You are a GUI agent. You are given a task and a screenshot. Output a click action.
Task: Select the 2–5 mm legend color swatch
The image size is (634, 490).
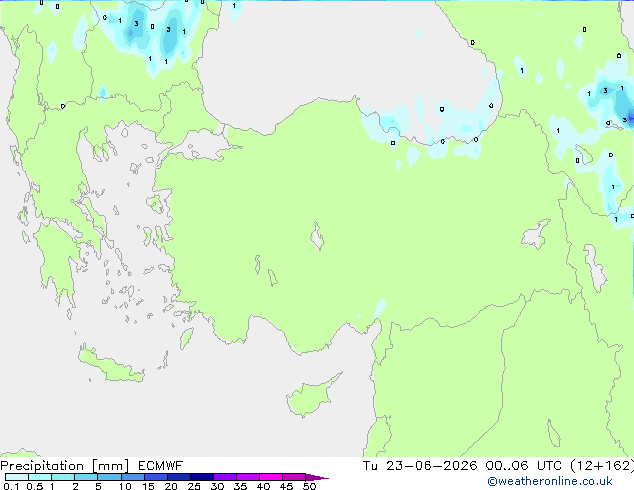(x=86, y=477)
